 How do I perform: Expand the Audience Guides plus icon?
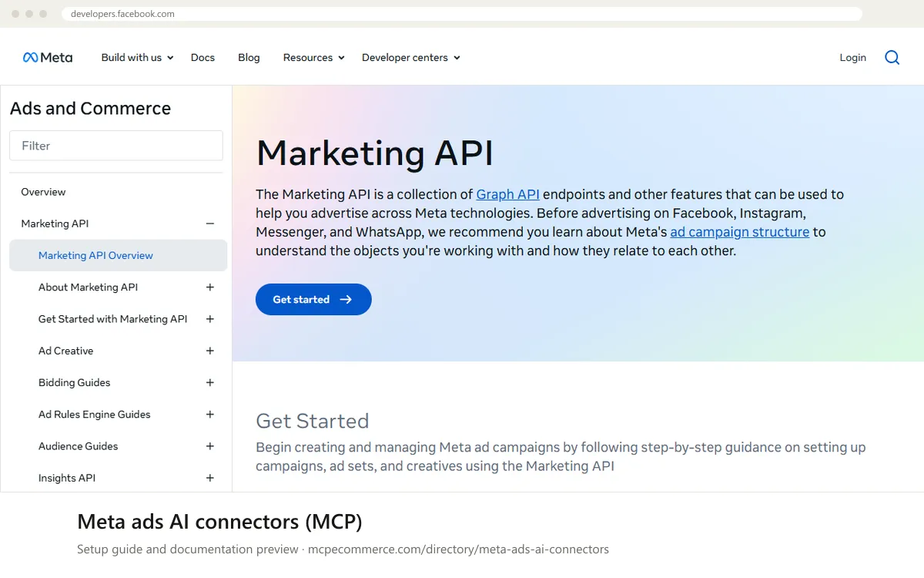(x=209, y=446)
